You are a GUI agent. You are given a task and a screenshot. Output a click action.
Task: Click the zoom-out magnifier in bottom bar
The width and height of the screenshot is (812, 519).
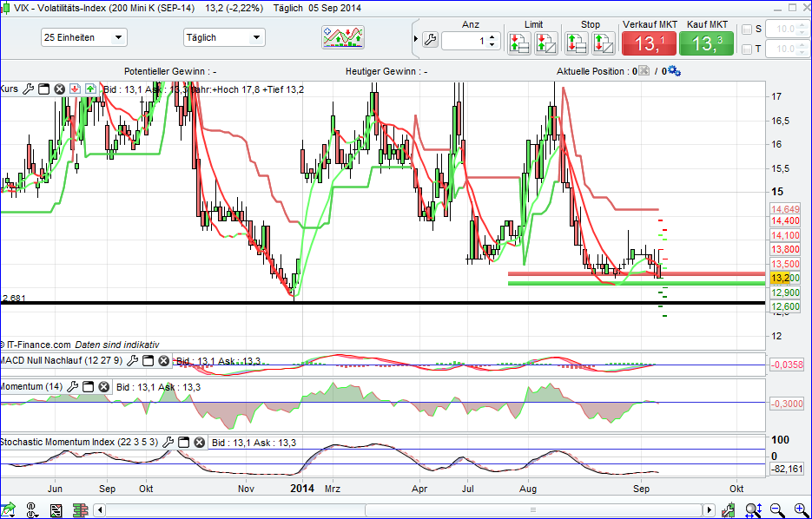(775, 509)
